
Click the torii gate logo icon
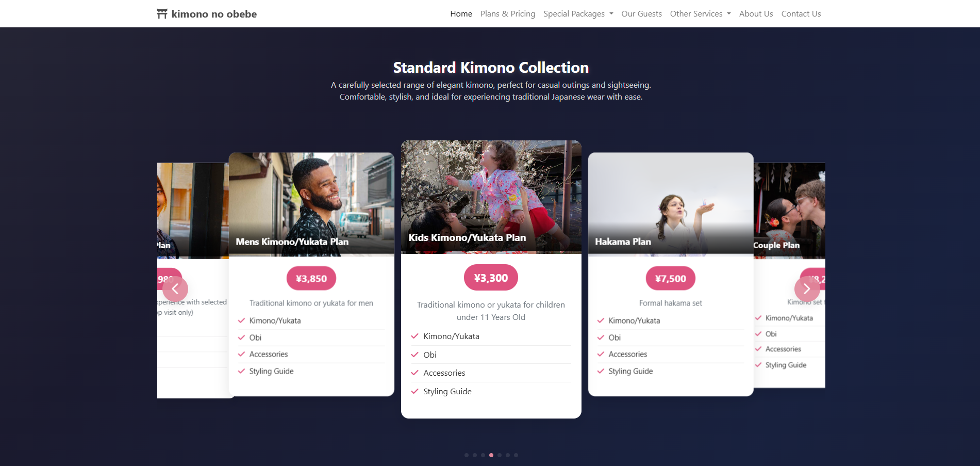(x=162, y=14)
